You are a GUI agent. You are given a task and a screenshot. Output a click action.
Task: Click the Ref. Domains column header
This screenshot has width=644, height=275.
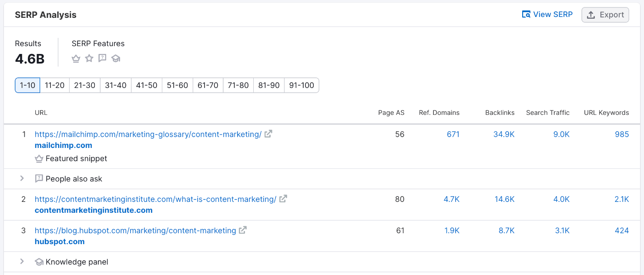pos(439,113)
